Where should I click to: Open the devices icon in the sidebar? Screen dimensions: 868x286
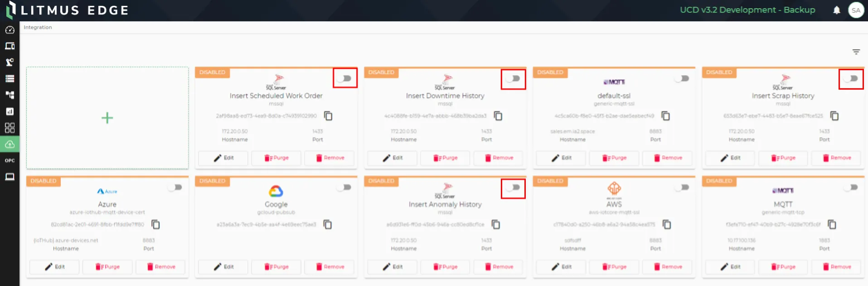point(10,46)
